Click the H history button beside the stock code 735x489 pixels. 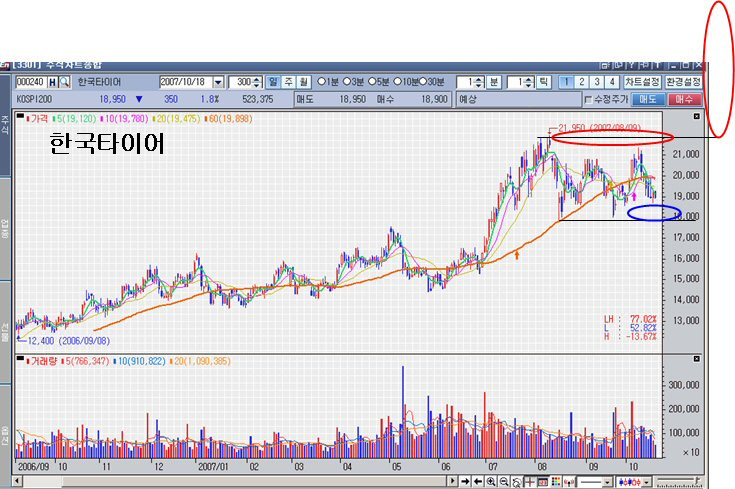[x=52, y=82]
